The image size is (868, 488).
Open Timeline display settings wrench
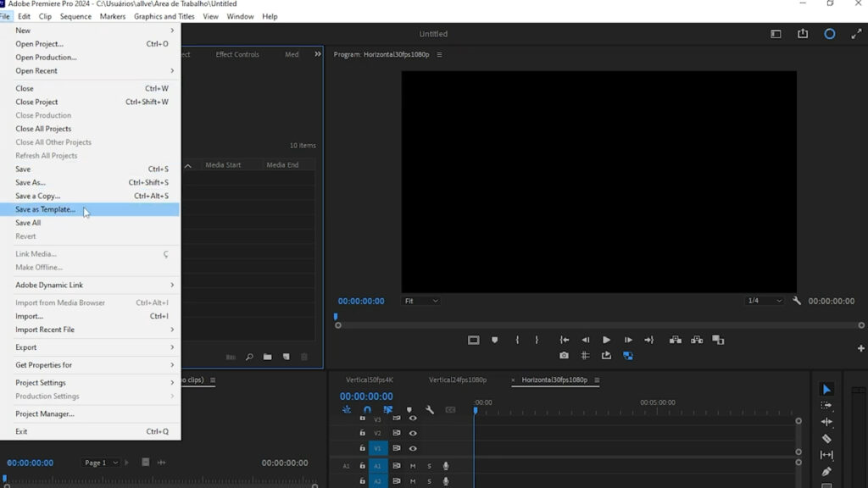coord(430,410)
